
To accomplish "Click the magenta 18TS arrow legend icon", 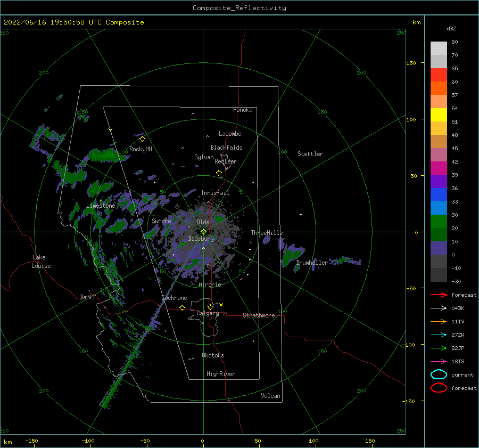I will pyautogui.click(x=439, y=362).
